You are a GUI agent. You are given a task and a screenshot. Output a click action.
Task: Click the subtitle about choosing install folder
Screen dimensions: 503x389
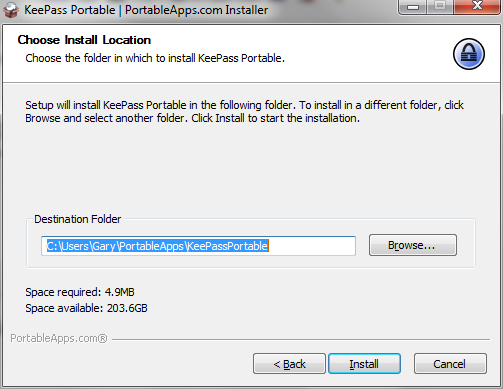(x=155, y=58)
